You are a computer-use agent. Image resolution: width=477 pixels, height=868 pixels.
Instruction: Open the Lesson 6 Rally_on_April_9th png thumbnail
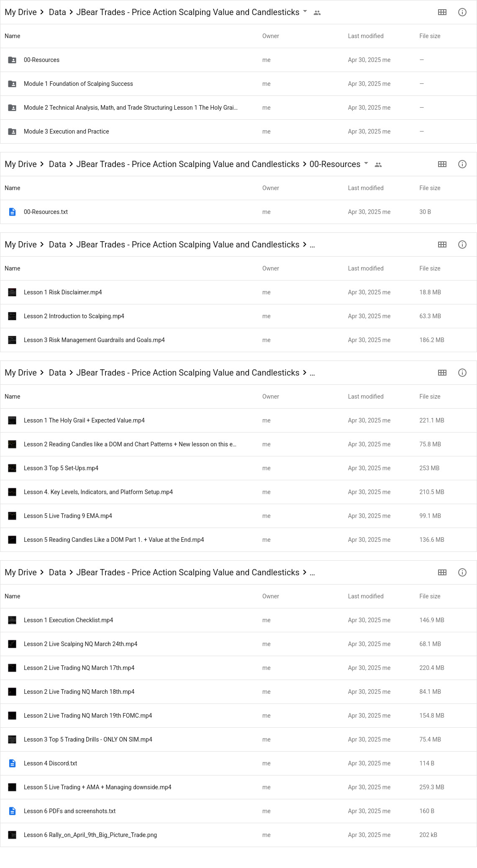coord(12,835)
